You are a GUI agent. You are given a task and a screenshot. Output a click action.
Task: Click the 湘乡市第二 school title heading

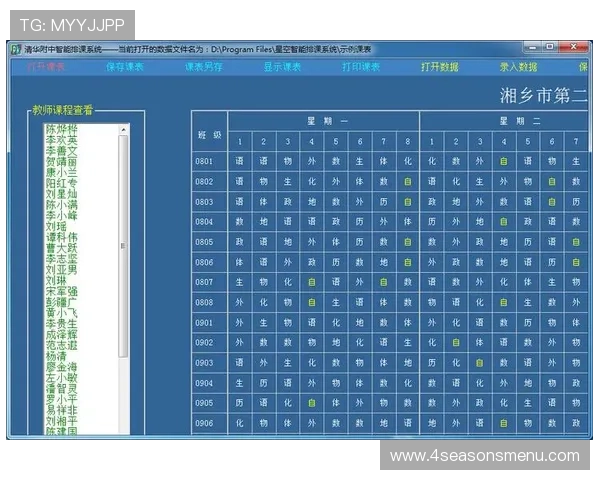(x=543, y=95)
